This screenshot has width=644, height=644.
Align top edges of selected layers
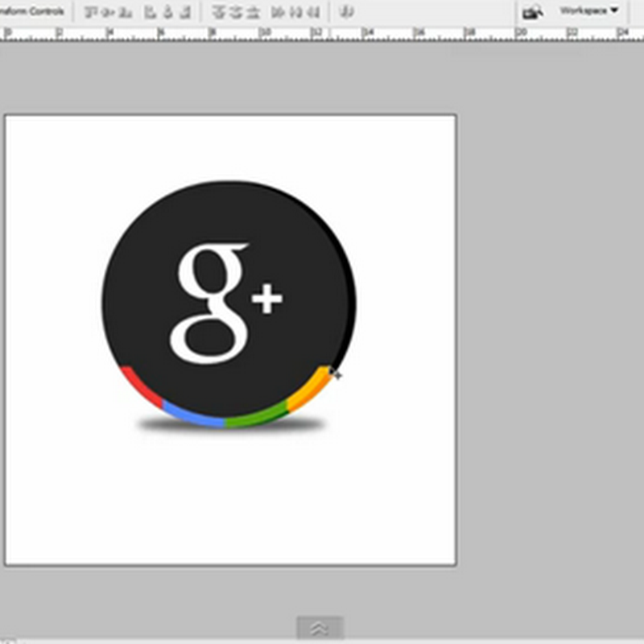click(91, 12)
